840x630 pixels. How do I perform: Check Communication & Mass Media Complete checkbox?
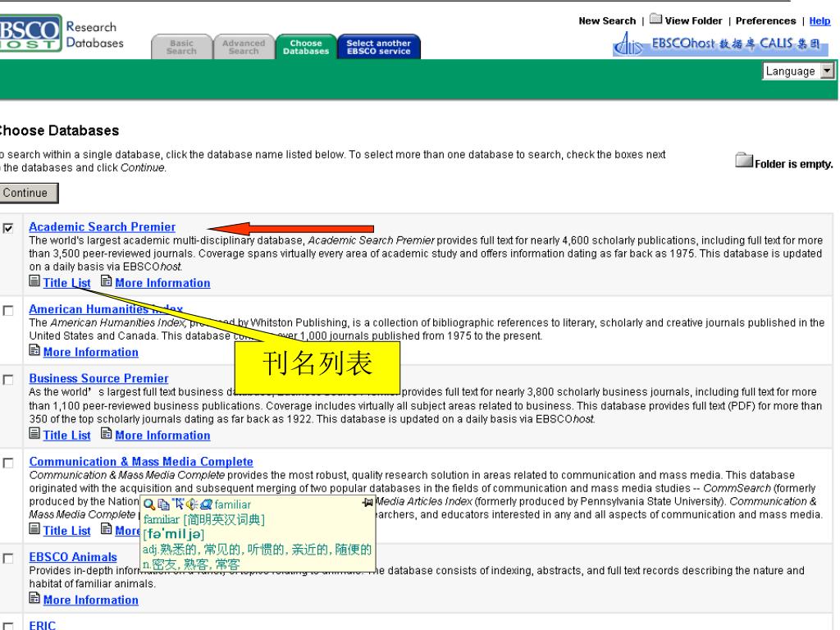[8, 463]
